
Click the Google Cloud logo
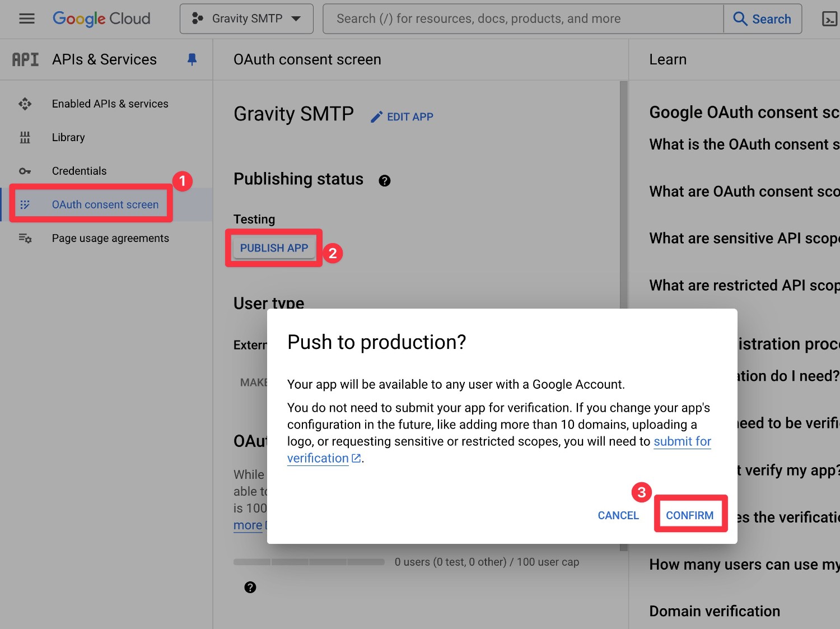101,18
